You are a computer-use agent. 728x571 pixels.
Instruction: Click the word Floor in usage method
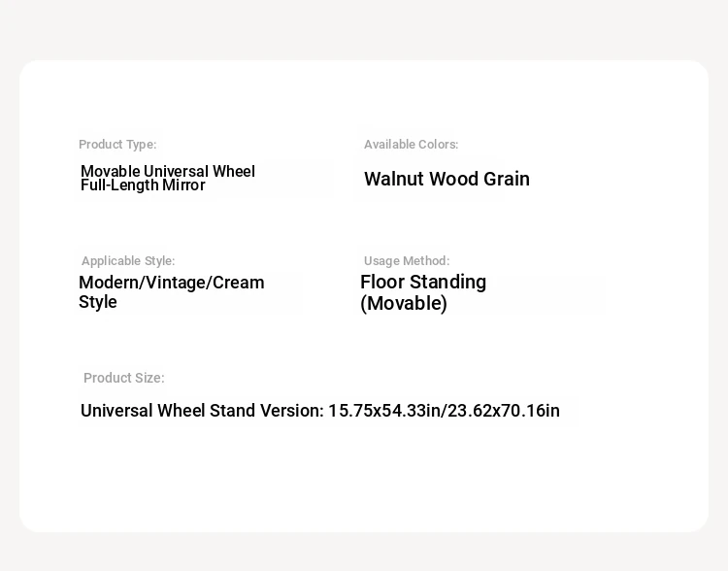[382, 282]
